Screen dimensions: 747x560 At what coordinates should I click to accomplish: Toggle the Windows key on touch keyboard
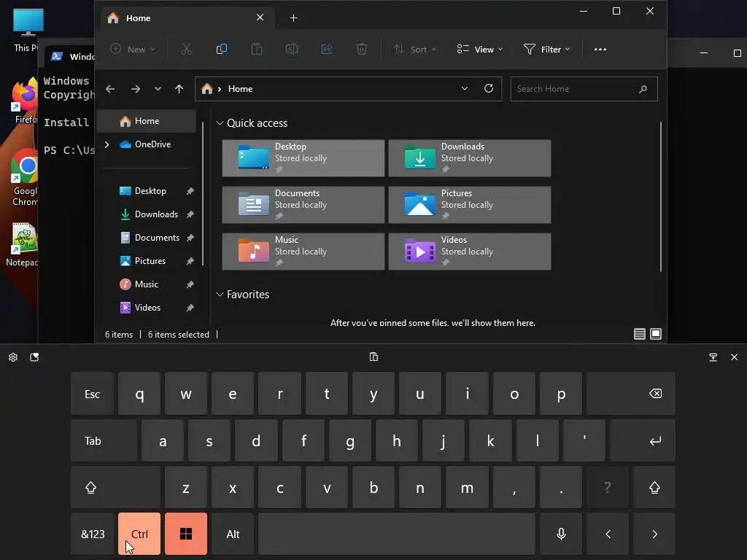point(186,534)
